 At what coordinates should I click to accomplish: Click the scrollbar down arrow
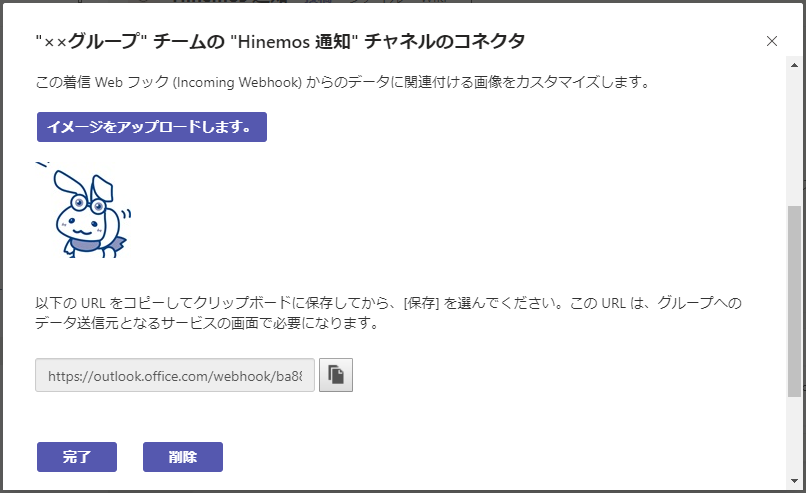(795, 481)
